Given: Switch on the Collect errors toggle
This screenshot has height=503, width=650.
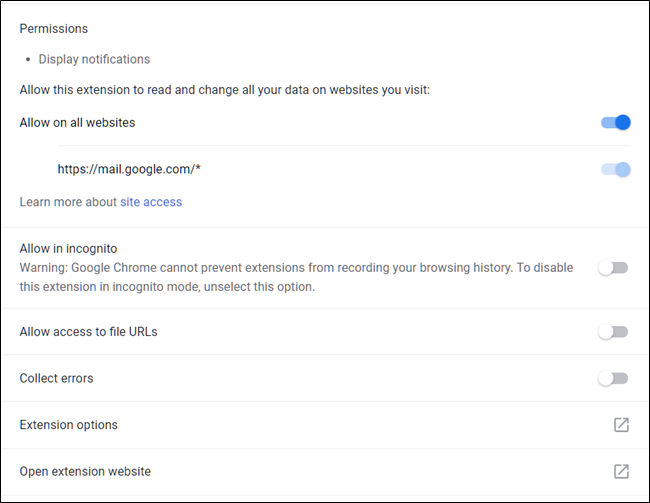Looking at the screenshot, I should coord(612,378).
